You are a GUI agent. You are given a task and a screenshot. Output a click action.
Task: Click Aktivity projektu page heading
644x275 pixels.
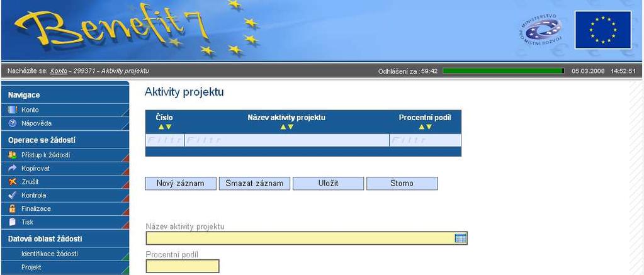click(x=184, y=93)
